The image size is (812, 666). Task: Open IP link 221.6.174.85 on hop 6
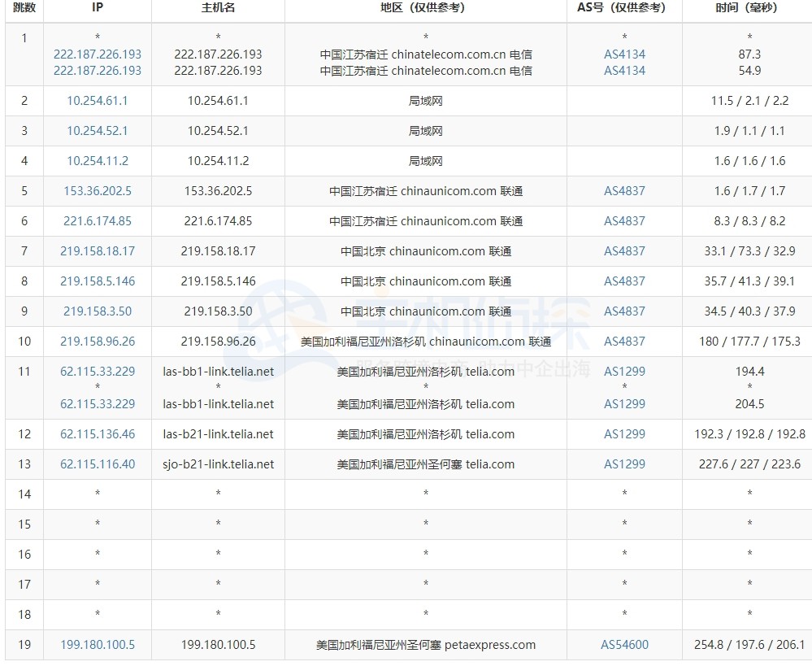[x=97, y=221]
